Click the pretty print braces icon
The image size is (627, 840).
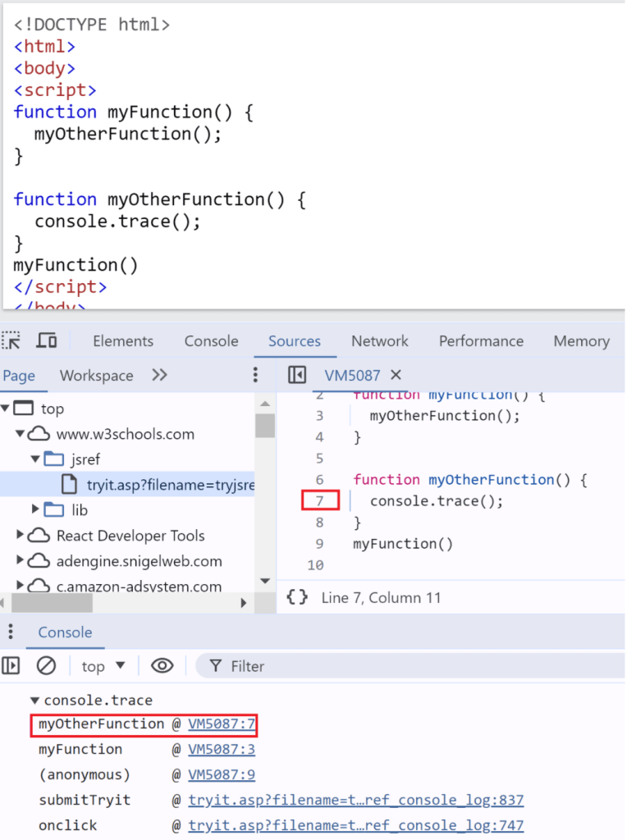(297, 598)
